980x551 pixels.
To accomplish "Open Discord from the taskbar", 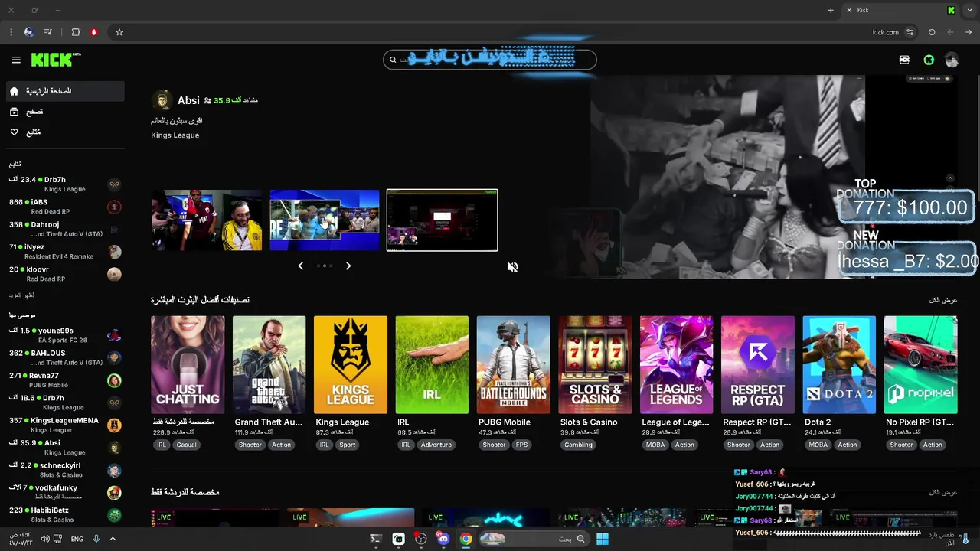I will (443, 539).
